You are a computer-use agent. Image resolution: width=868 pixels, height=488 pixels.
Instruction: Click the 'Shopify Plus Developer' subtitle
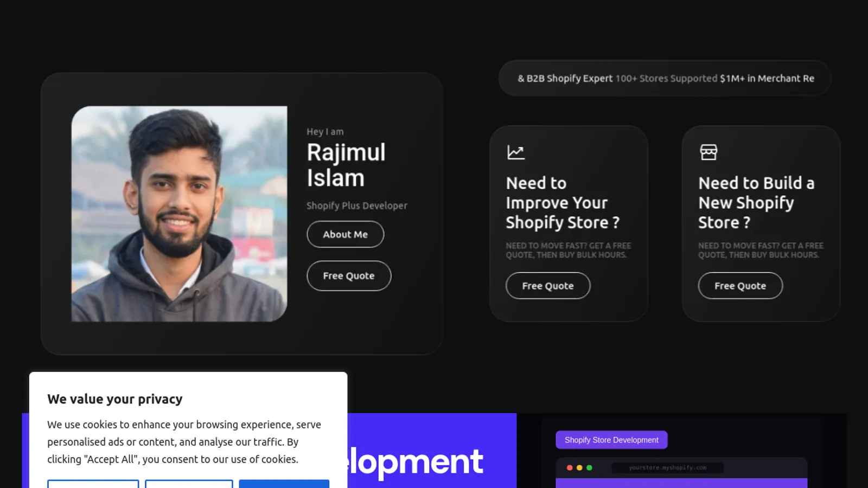click(356, 206)
